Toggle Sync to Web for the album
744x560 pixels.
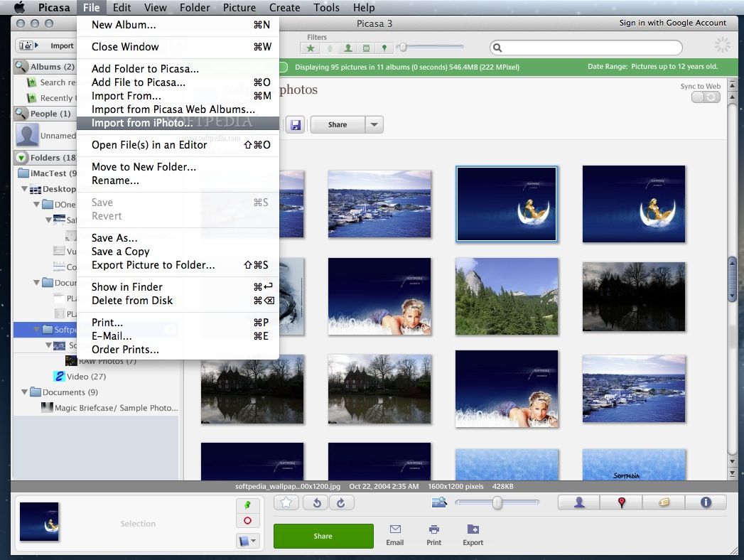[704, 97]
